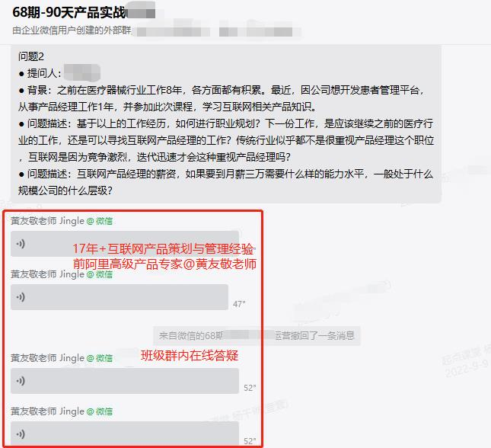Click sender name 黄友敬老师 Jingle above the first voice message
The height and width of the screenshot is (448, 491).
coord(48,221)
